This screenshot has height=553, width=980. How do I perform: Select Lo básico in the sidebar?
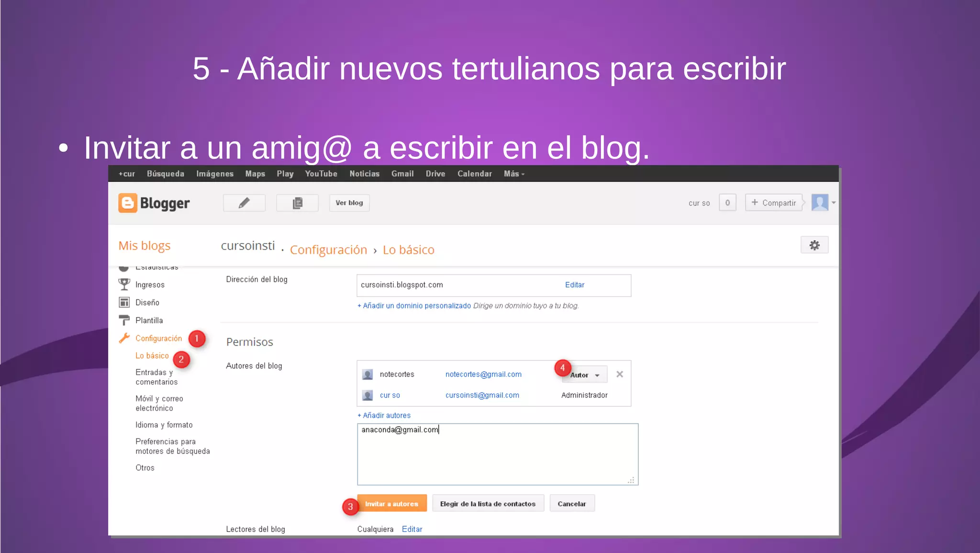pyautogui.click(x=152, y=355)
